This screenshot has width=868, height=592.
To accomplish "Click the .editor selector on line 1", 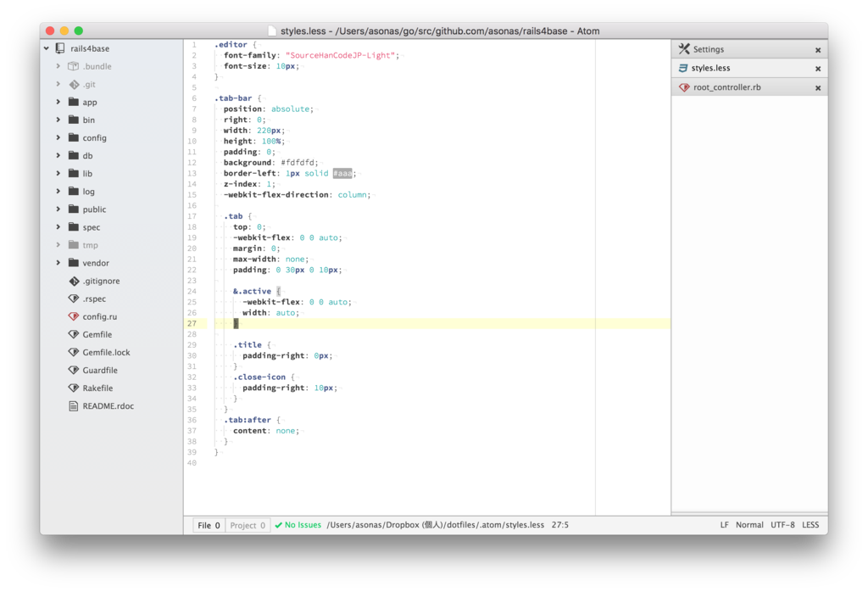I will (x=231, y=44).
